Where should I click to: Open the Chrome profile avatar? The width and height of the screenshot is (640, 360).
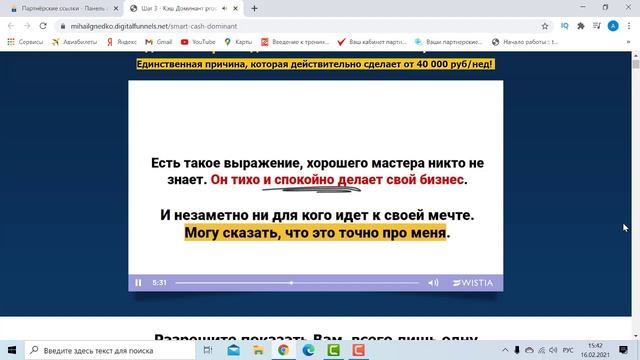click(613, 26)
